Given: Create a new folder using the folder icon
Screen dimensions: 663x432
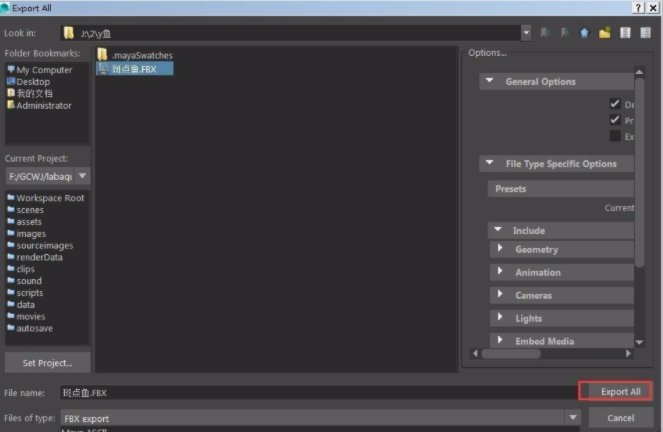Looking at the screenshot, I should pyautogui.click(x=605, y=33).
